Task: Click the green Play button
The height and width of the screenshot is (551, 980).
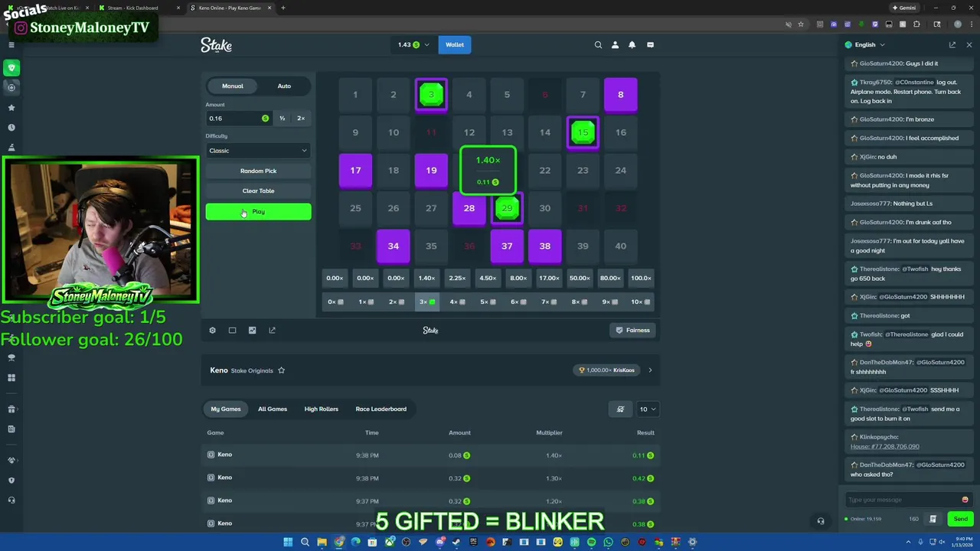Action: pos(258,212)
